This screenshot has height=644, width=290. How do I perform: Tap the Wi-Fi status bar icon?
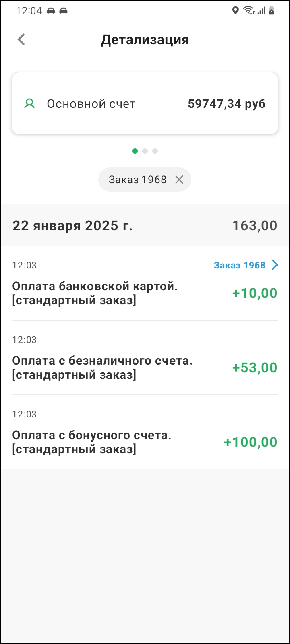pyautogui.click(x=249, y=11)
